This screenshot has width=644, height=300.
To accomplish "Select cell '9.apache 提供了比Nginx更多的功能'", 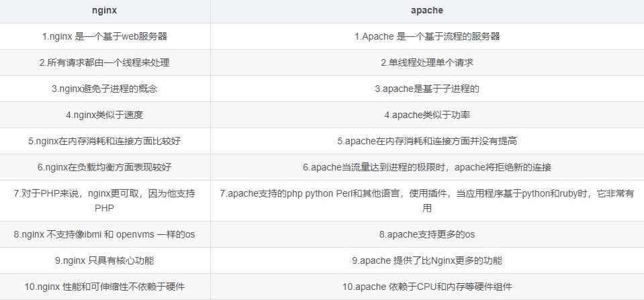I will [x=427, y=260].
